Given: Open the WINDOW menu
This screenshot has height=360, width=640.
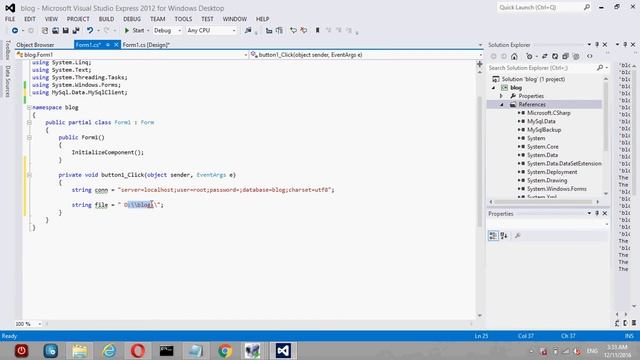Looking at the screenshot, I should click(x=235, y=19).
